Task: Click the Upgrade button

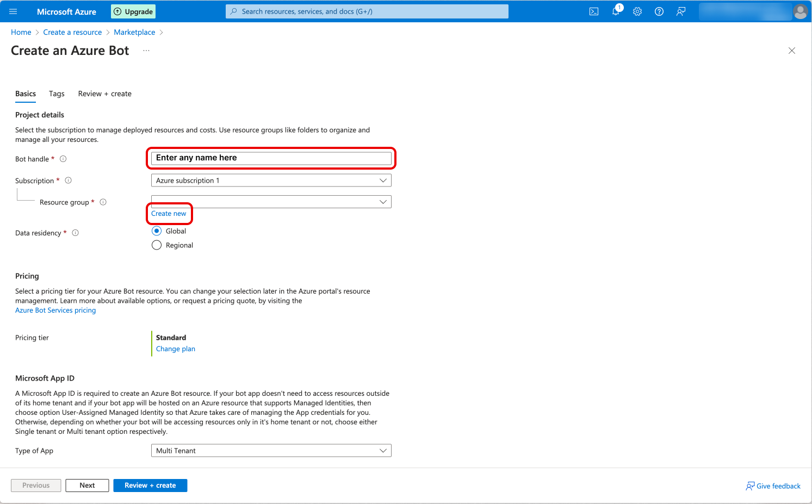Action: [x=133, y=11]
